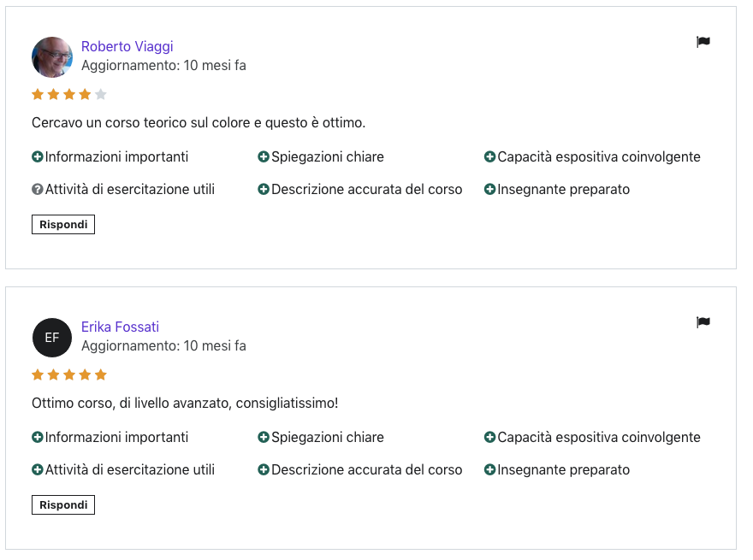Click plus icon beside Informazioni importanti in Erika's review

pos(38,437)
